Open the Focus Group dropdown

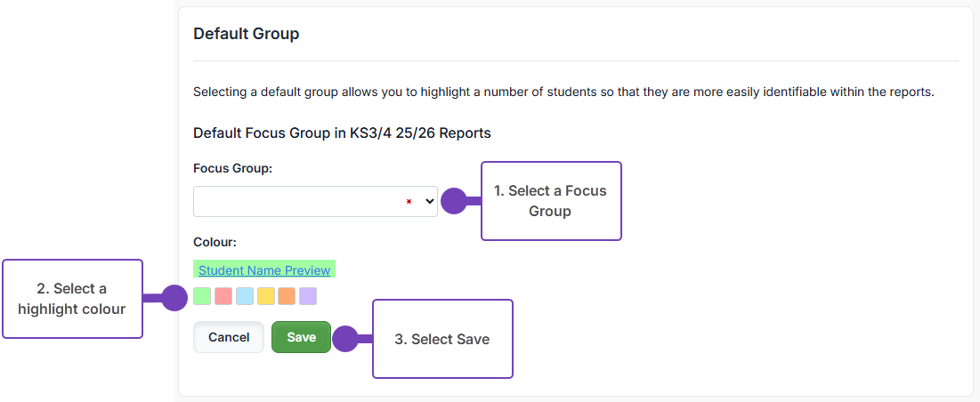(315, 201)
